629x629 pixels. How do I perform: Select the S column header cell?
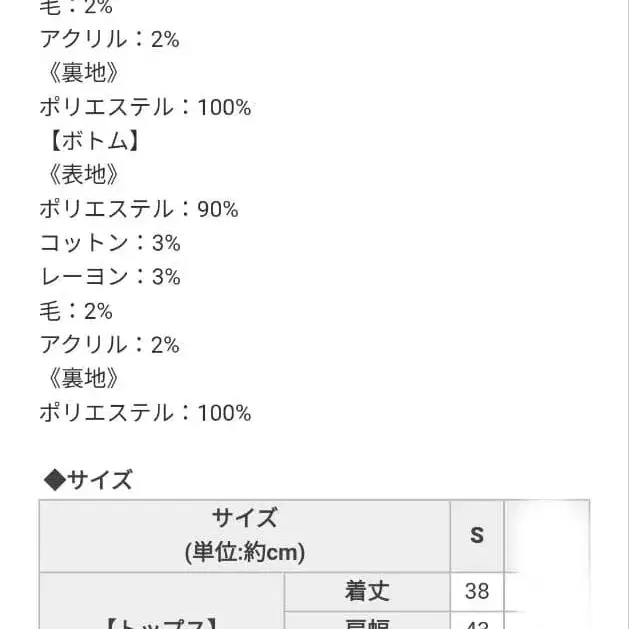[477, 535]
